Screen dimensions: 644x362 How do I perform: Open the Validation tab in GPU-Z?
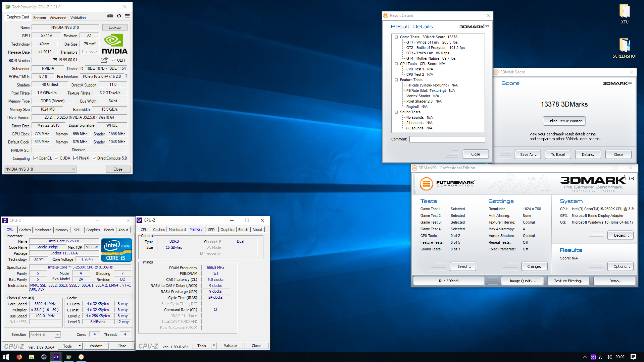(78, 18)
